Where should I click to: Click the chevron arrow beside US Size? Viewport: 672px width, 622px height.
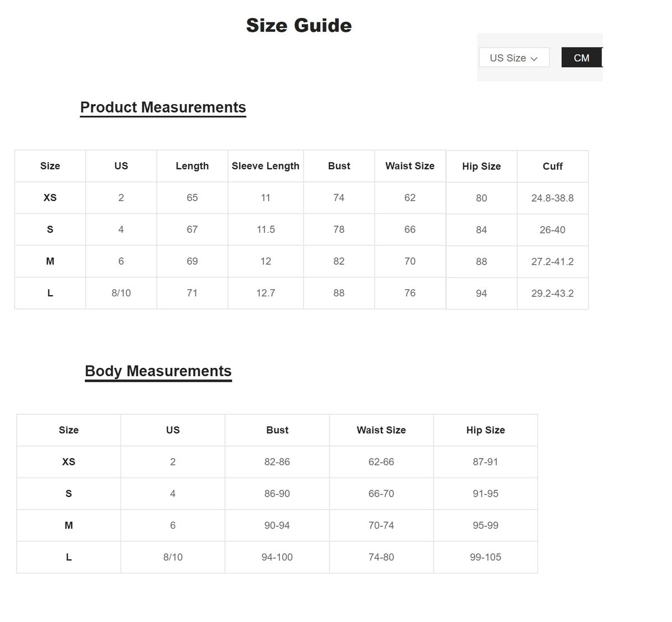(x=534, y=59)
